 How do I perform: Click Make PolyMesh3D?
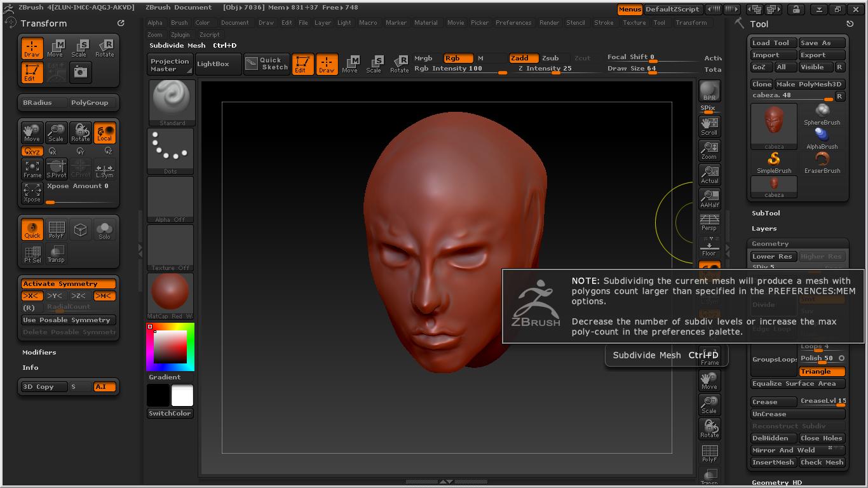[x=809, y=85]
